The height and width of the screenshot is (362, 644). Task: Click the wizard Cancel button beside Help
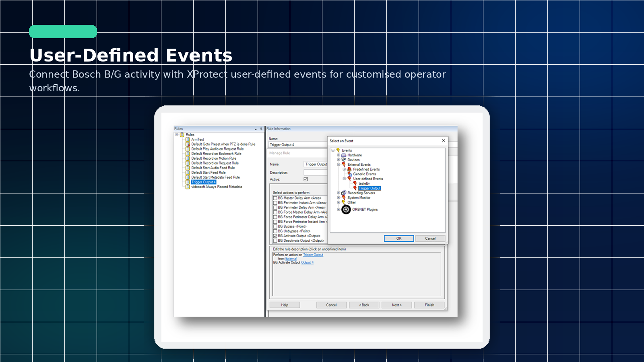coord(332,305)
